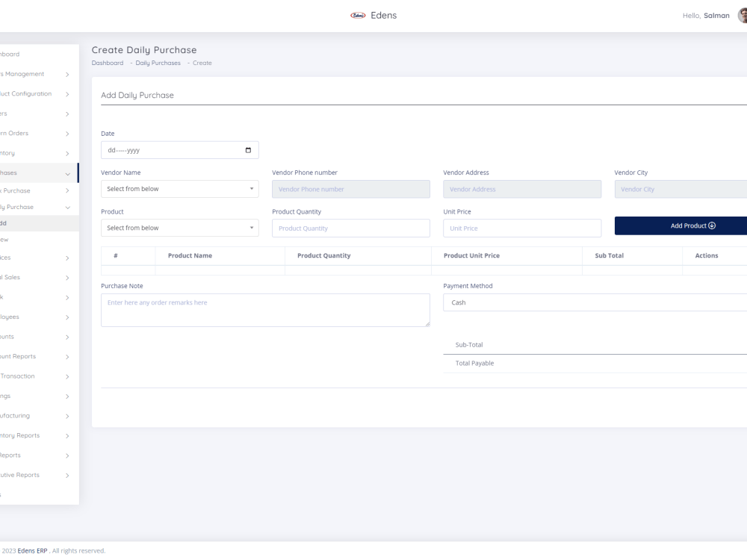Viewport: 747px width, 560px height.
Task: Click the Edens brand name in header
Action: [383, 15]
